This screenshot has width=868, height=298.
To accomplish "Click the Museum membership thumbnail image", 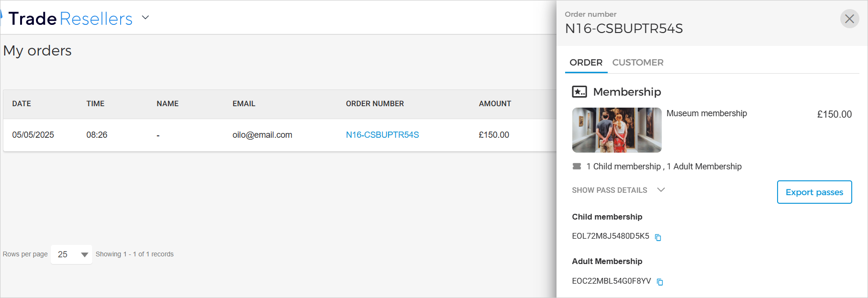I will tap(616, 130).
